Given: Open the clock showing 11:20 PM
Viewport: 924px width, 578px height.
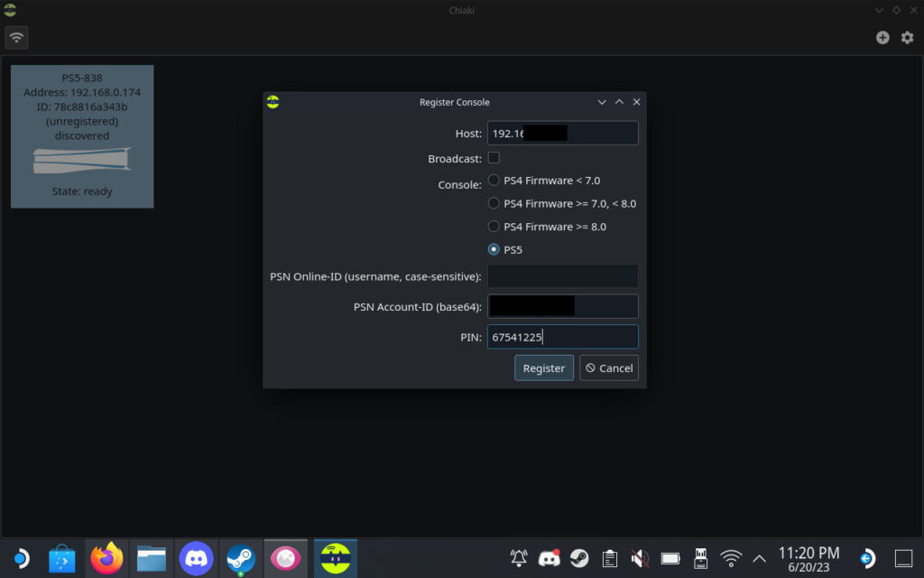Looking at the screenshot, I should [x=808, y=559].
